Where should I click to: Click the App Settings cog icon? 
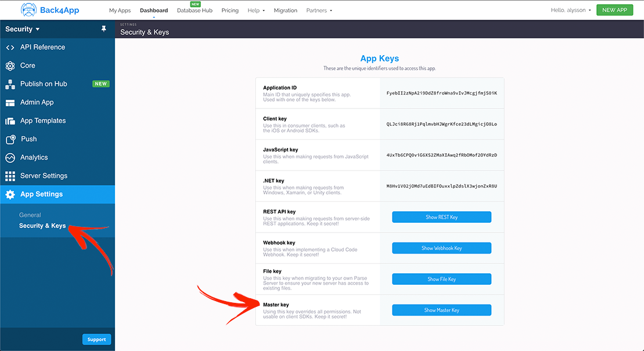10,194
